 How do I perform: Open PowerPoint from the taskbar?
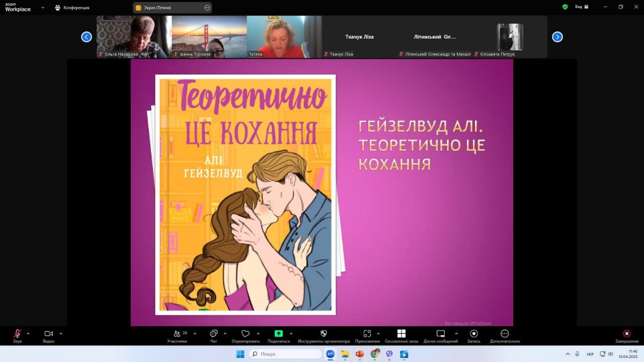click(360, 354)
